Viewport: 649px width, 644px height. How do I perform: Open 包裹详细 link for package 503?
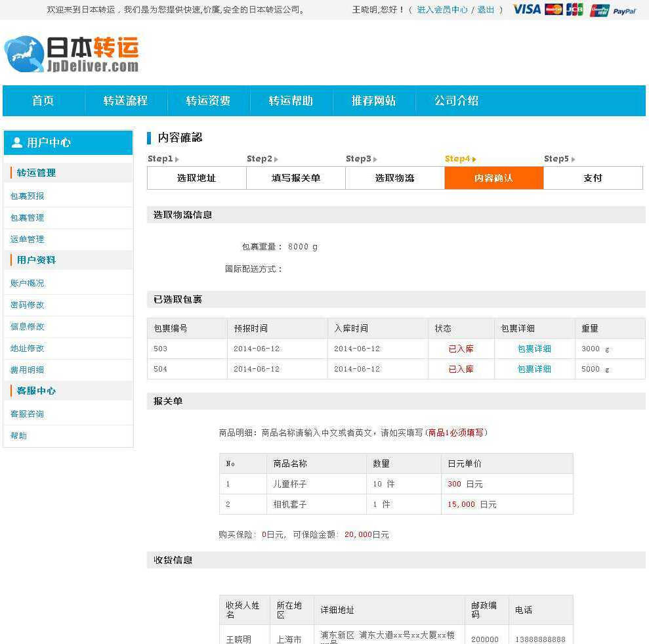click(x=534, y=349)
